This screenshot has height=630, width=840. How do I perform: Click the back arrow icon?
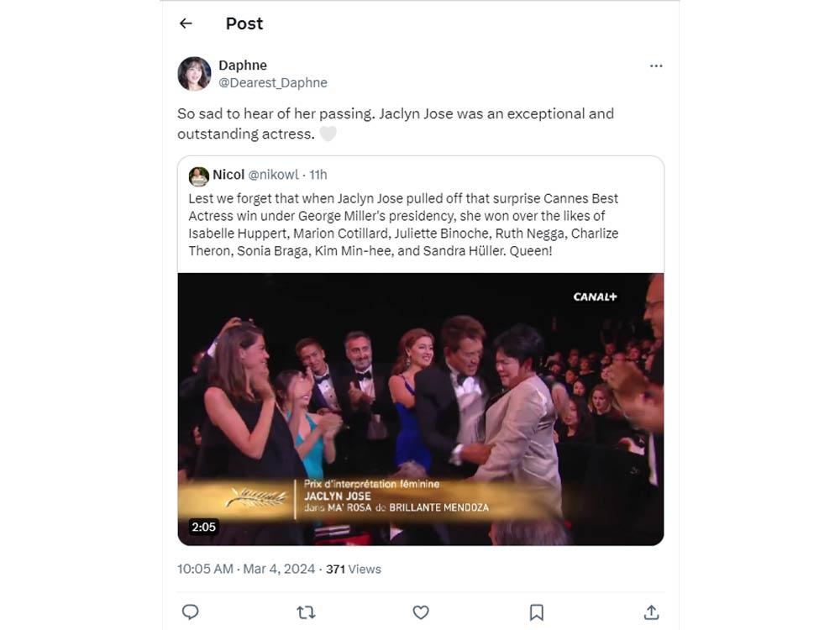click(x=186, y=24)
